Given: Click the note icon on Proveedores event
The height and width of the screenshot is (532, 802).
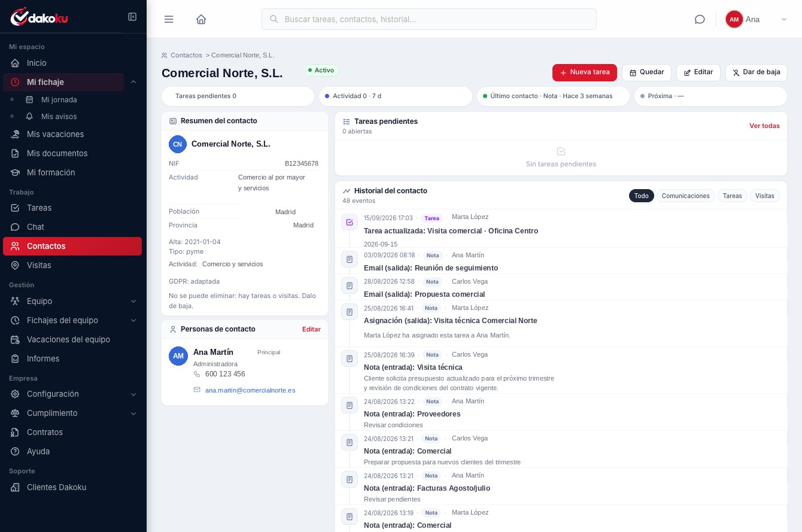Looking at the screenshot, I should (x=350, y=405).
